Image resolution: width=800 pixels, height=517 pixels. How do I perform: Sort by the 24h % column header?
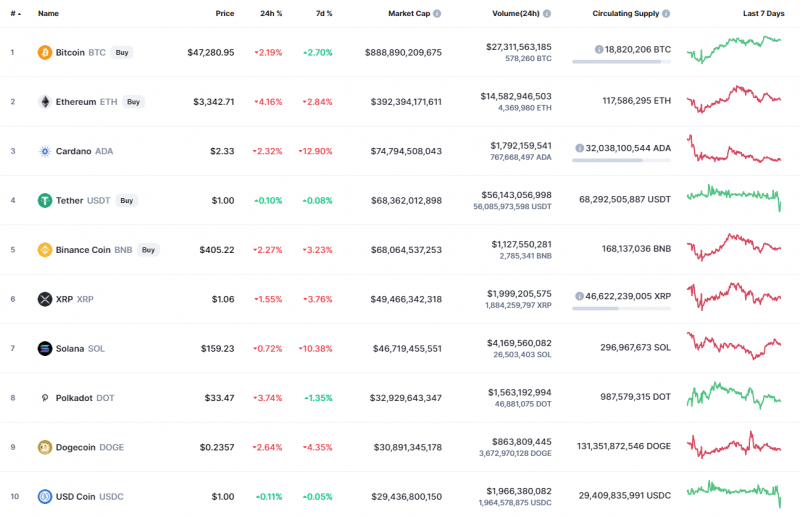[271, 14]
